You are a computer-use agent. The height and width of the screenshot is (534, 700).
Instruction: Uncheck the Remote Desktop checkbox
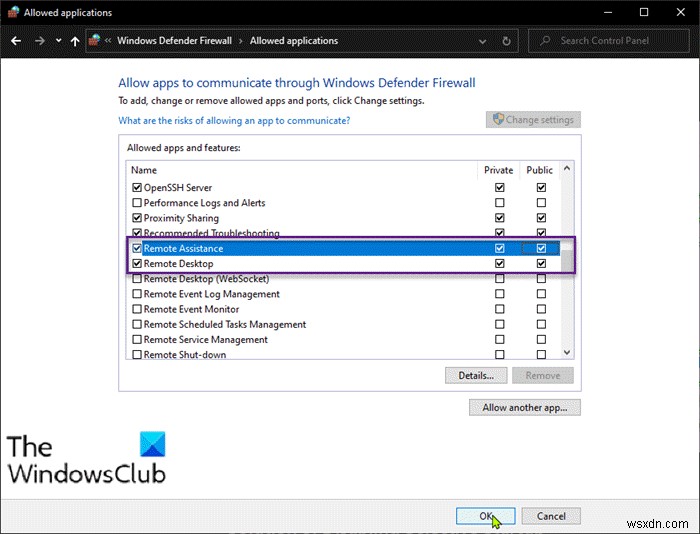point(137,263)
